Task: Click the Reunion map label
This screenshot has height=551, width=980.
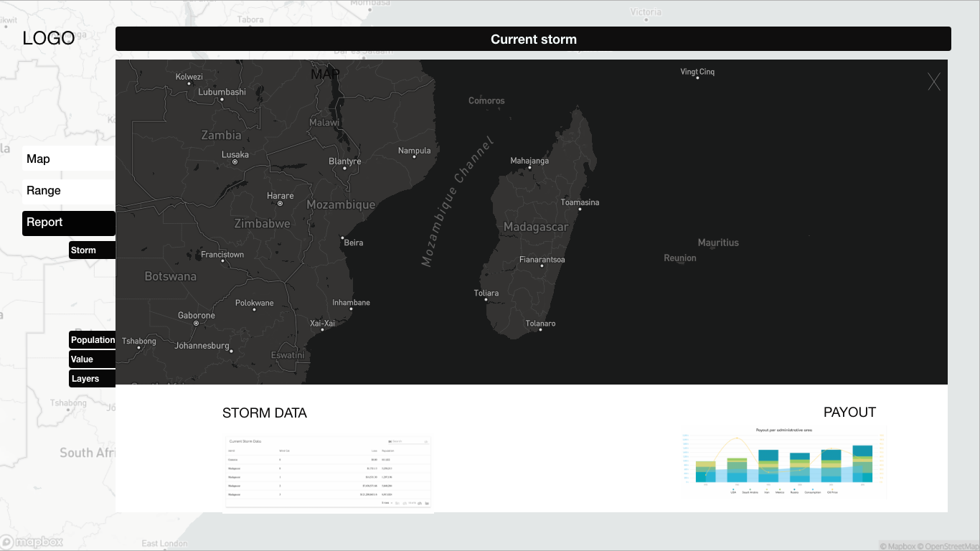Action: pos(680,258)
